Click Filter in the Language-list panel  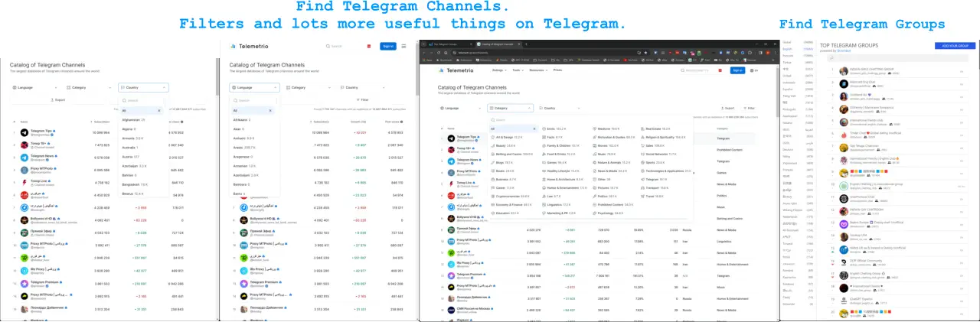click(362, 99)
